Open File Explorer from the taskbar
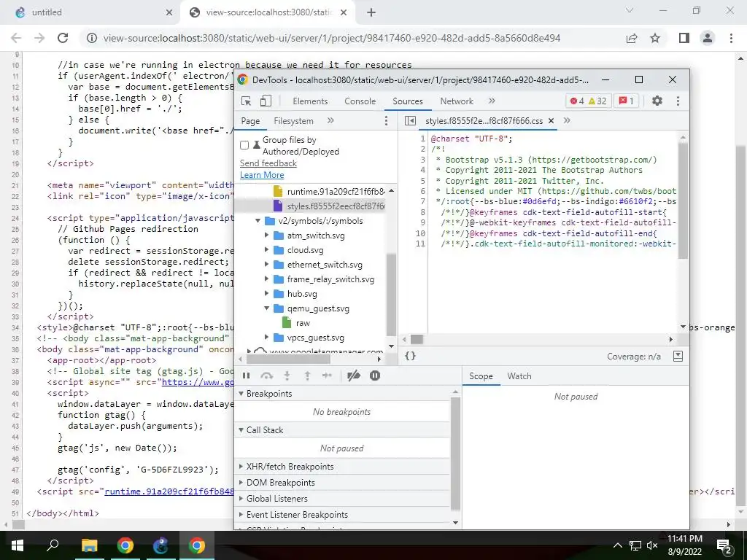This screenshot has width=747, height=560. 89,545
